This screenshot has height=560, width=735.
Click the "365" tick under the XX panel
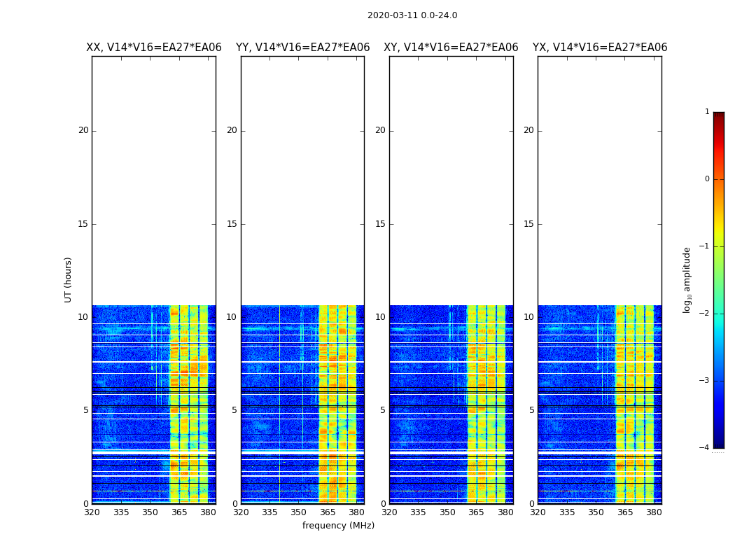pos(179,512)
